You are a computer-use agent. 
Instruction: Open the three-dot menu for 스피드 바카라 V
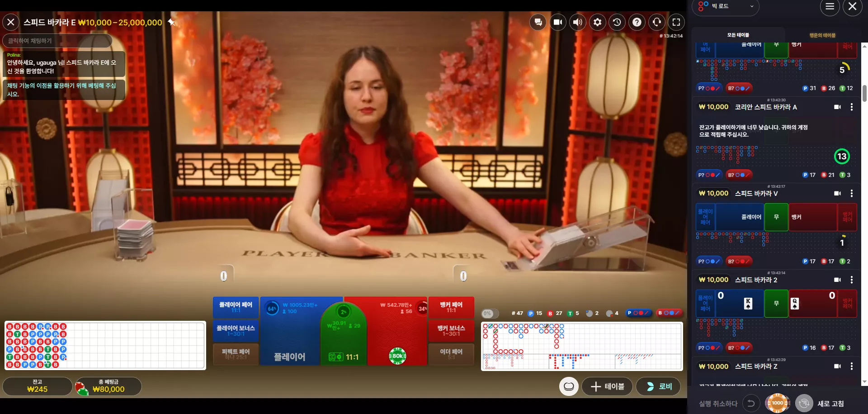tap(852, 194)
